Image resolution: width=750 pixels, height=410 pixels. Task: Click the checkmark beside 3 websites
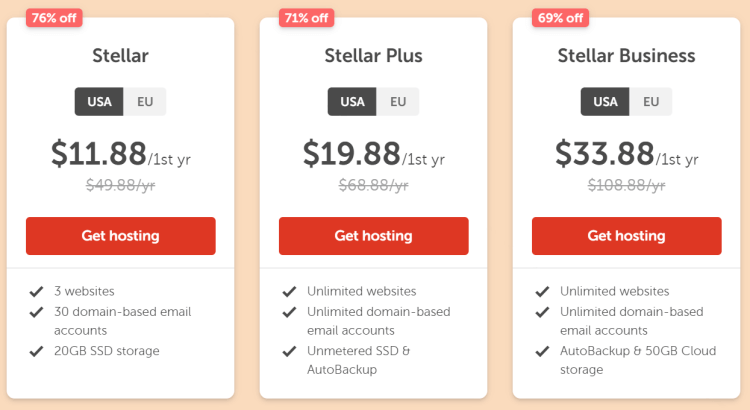tap(36, 291)
